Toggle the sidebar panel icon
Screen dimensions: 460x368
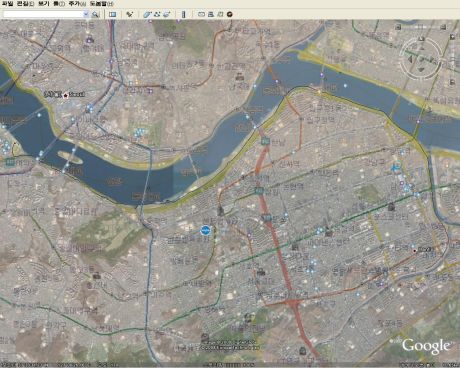[113, 14]
